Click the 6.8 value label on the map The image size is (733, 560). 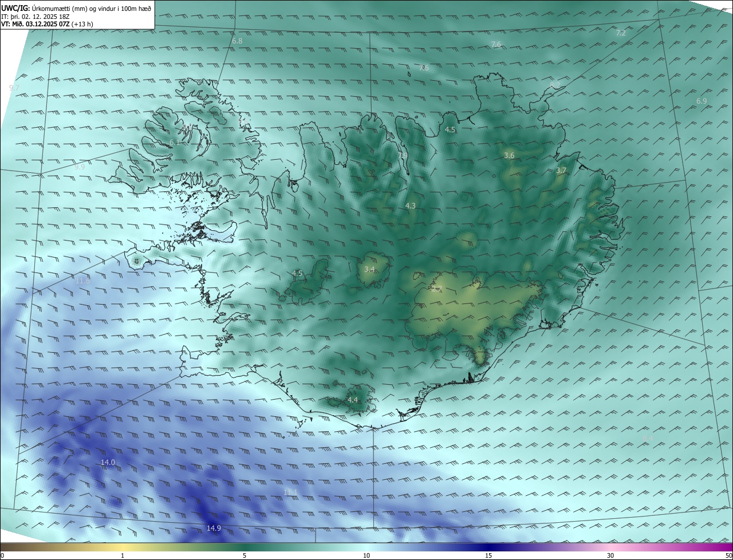(237, 41)
